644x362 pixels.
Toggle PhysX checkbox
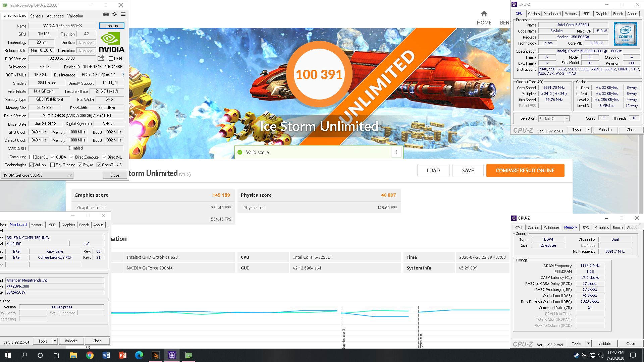pyautogui.click(x=80, y=165)
